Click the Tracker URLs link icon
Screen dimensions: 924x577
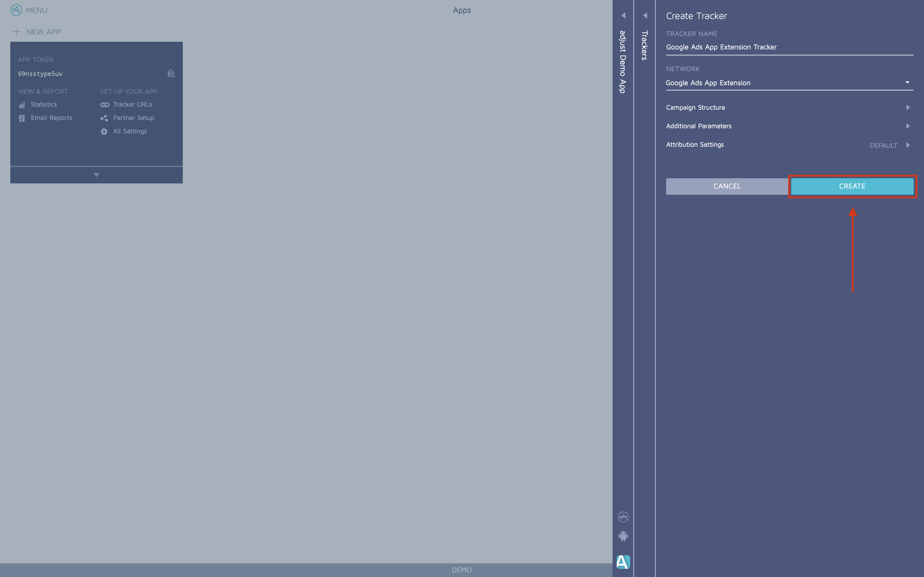click(x=104, y=104)
